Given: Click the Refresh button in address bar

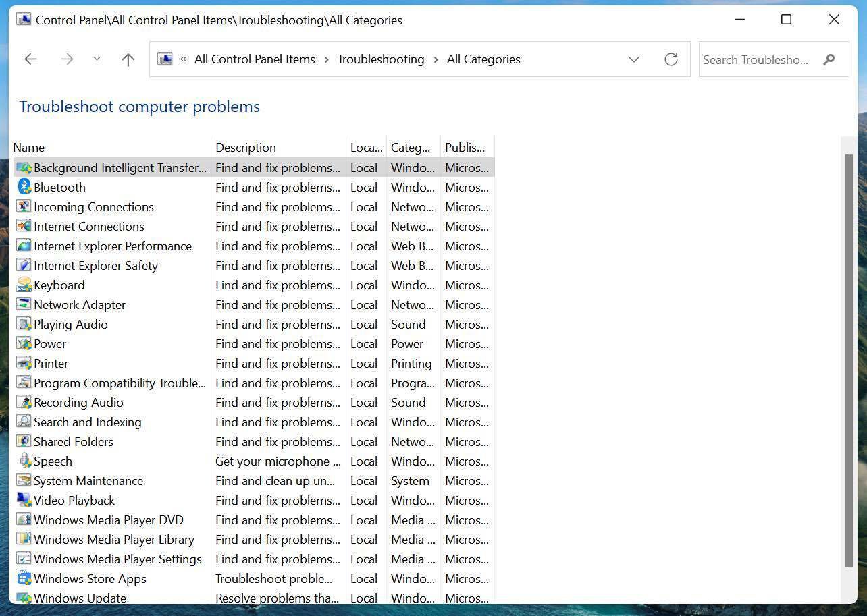Looking at the screenshot, I should [671, 59].
